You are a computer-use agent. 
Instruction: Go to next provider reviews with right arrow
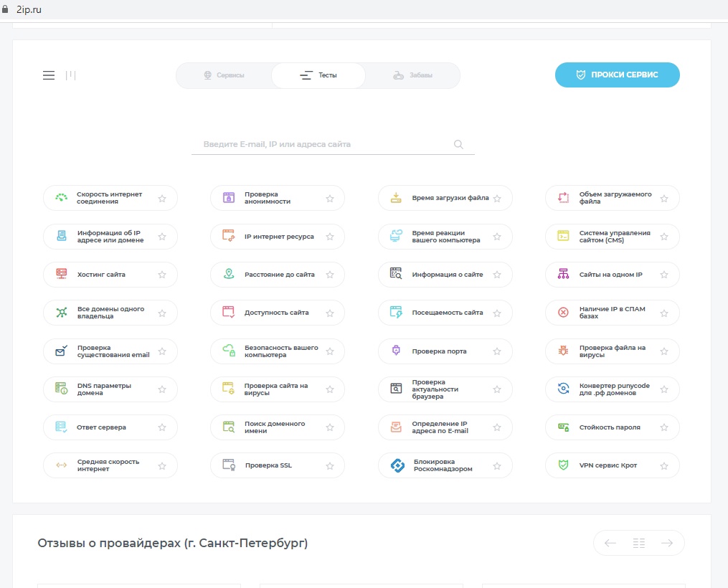coord(666,543)
